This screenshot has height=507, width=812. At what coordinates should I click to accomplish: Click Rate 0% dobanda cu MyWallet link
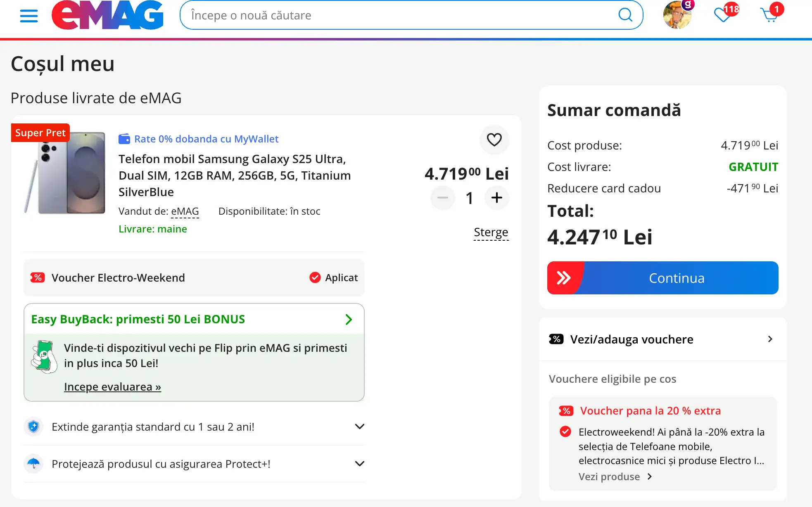[206, 139]
